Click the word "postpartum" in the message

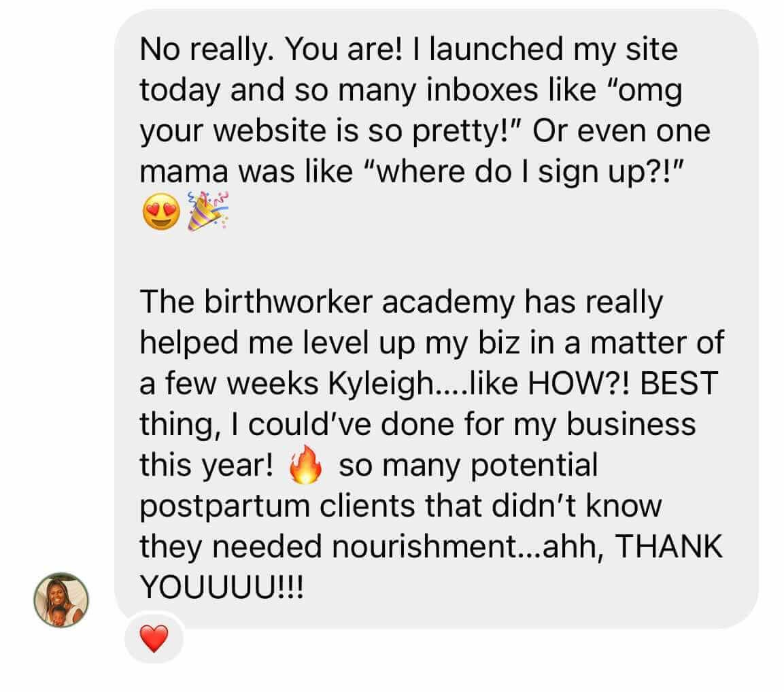click(224, 506)
